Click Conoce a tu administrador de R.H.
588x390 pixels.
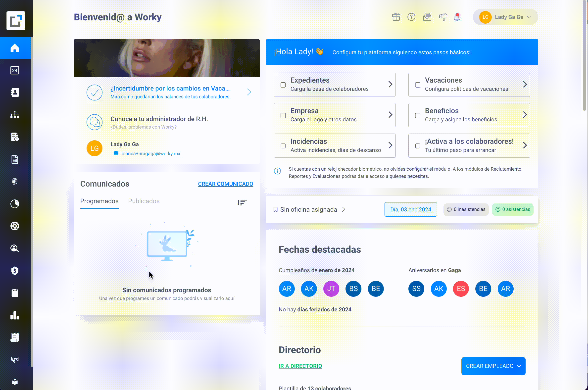pyautogui.click(x=159, y=119)
